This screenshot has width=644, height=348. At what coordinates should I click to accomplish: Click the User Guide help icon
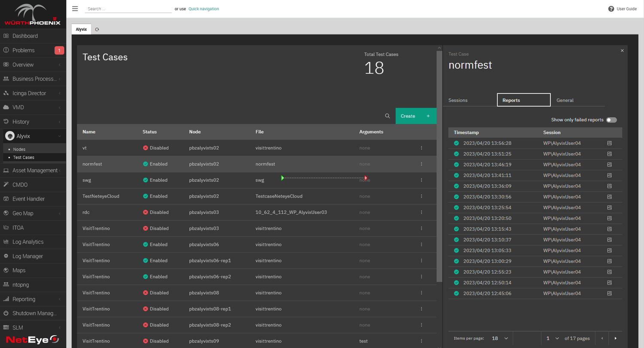pyautogui.click(x=611, y=9)
